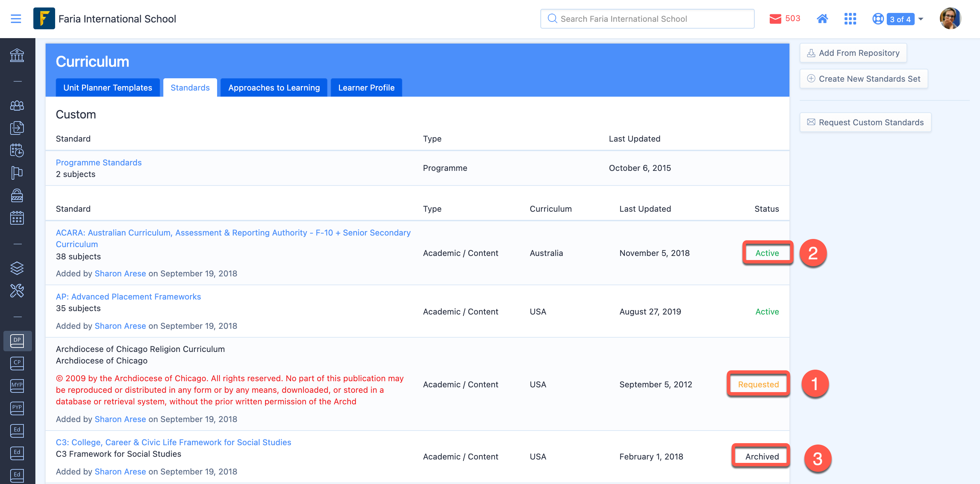980x484 pixels.
Task: Click the Curriculum column header
Action: coord(551,209)
